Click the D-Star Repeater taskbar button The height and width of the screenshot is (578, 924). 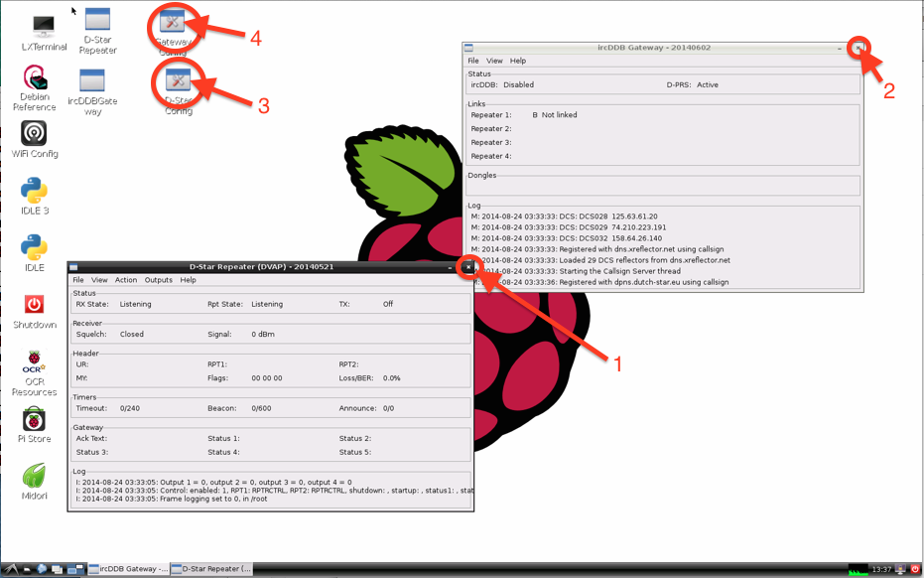tap(210, 569)
